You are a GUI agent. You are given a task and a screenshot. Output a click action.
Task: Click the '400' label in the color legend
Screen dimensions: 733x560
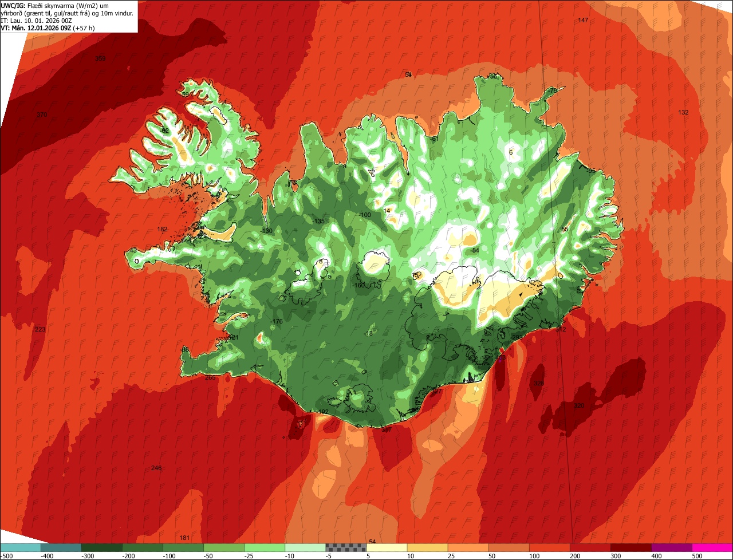click(x=657, y=556)
